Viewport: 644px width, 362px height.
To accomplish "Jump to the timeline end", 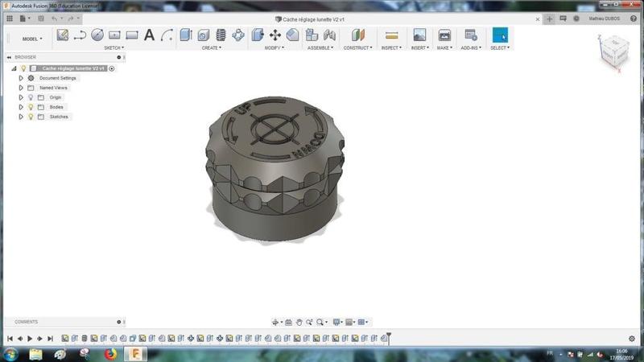I will pyautogui.click(x=50, y=339).
